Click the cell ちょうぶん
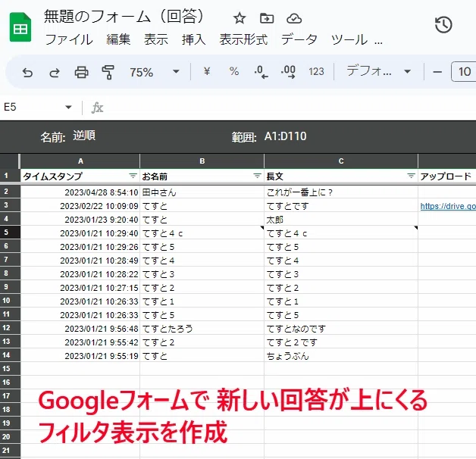The width and height of the screenshot is (476, 459). (341, 356)
